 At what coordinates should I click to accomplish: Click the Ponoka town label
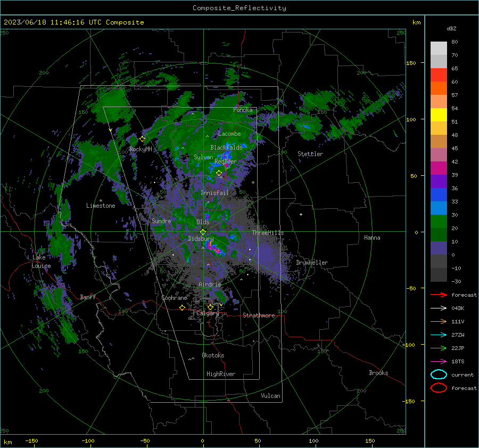(243, 110)
